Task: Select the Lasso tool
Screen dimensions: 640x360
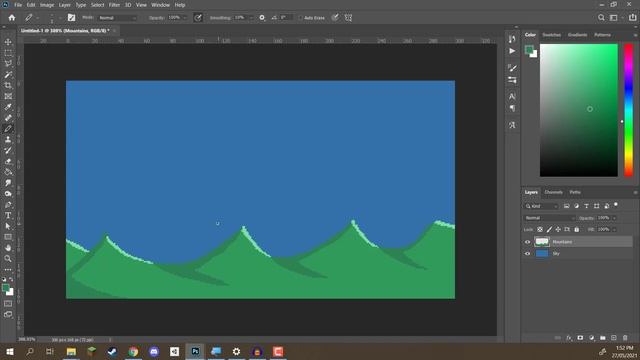Action: pos(8,64)
